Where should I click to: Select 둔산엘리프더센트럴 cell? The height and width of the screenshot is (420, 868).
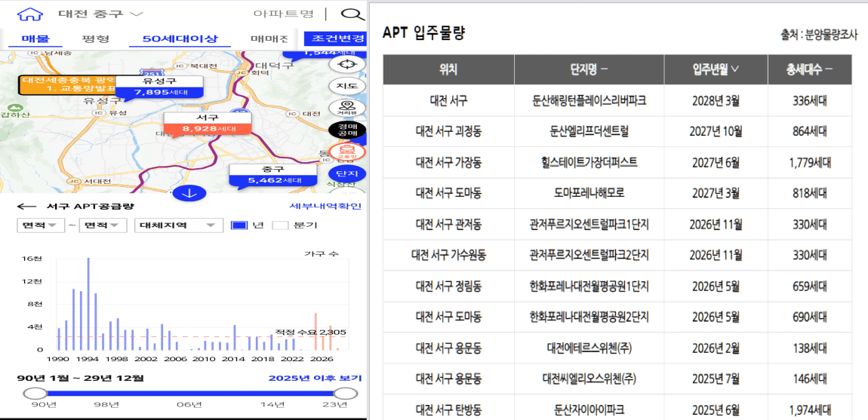589,132
